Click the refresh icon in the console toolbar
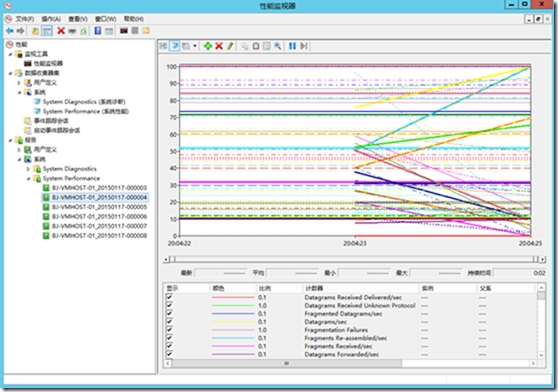Image resolution: width=558 pixels, height=392 pixels. pos(83,31)
